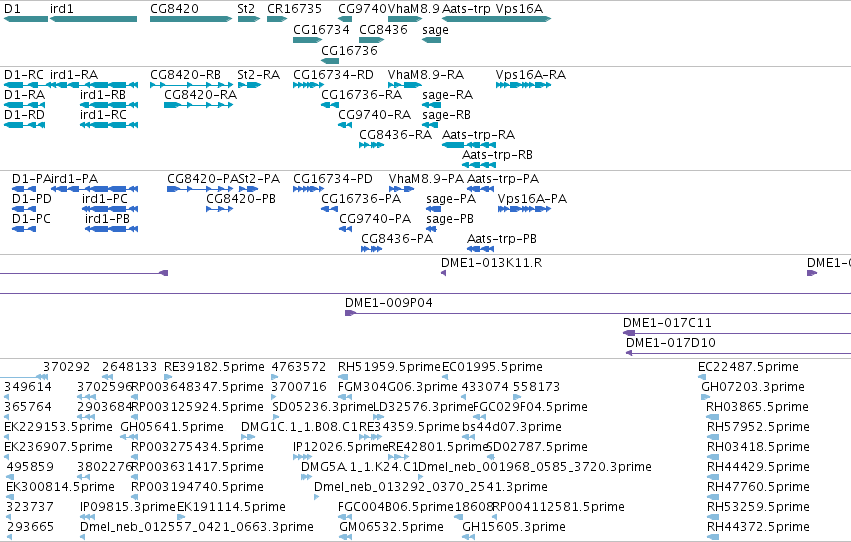The height and width of the screenshot is (542, 851).
Task: Select the ird1-RB transcript glyph
Action: pyautogui.click(x=109, y=105)
